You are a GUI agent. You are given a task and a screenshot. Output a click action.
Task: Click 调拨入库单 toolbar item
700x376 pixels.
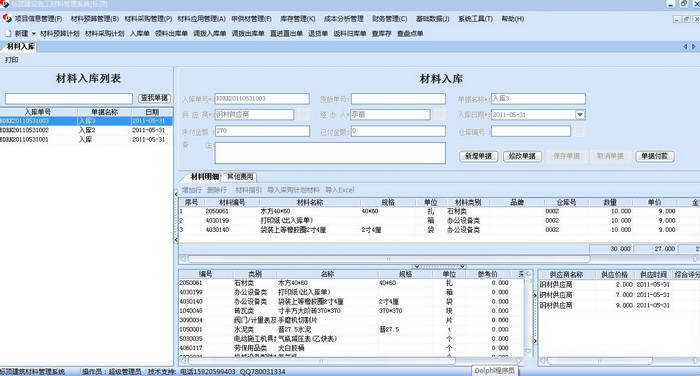pos(210,33)
